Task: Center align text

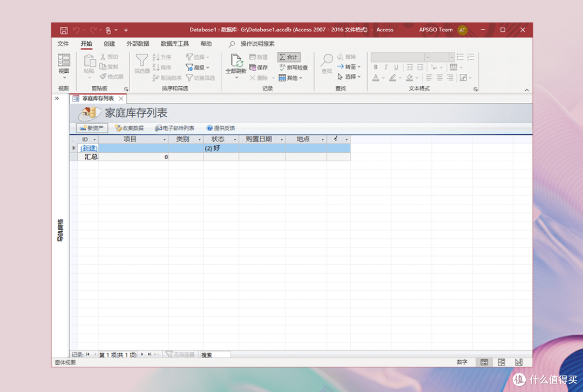Action: tap(439, 78)
